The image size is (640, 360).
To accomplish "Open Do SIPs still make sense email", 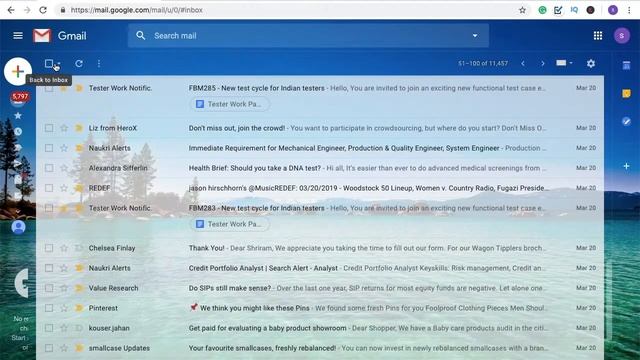I will pyautogui.click(x=320, y=288).
